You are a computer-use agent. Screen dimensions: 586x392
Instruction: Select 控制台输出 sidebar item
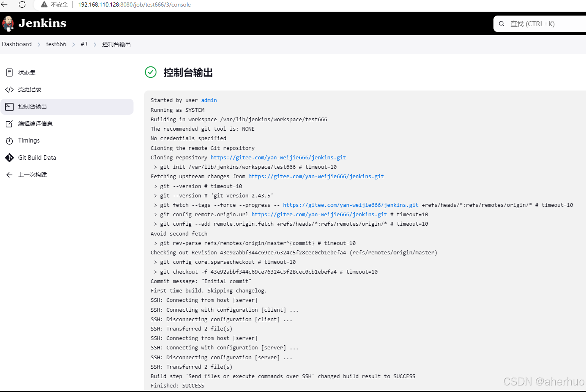(x=67, y=106)
